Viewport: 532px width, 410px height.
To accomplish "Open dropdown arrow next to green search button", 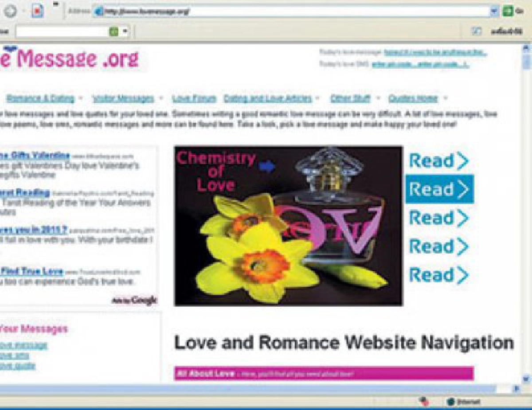I will tap(125, 32).
